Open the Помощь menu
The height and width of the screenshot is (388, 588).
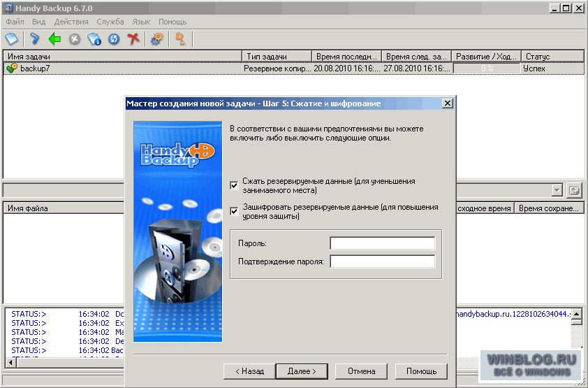(x=172, y=22)
